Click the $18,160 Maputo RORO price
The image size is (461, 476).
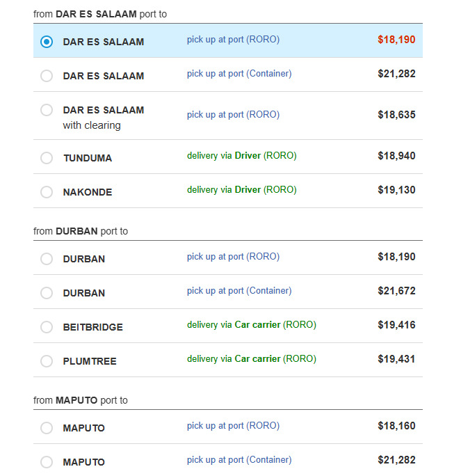pyautogui.click(x=396, y=426)
